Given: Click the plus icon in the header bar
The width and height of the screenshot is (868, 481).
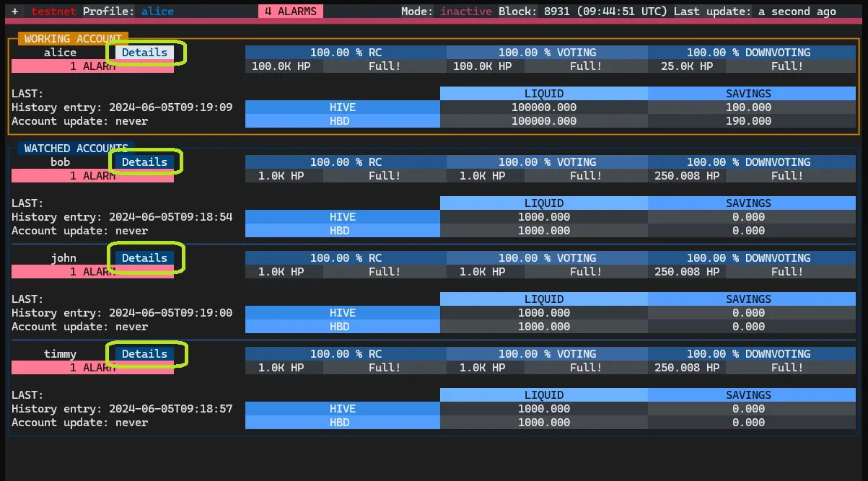Looking at the screenshot, I should [15, 12].
